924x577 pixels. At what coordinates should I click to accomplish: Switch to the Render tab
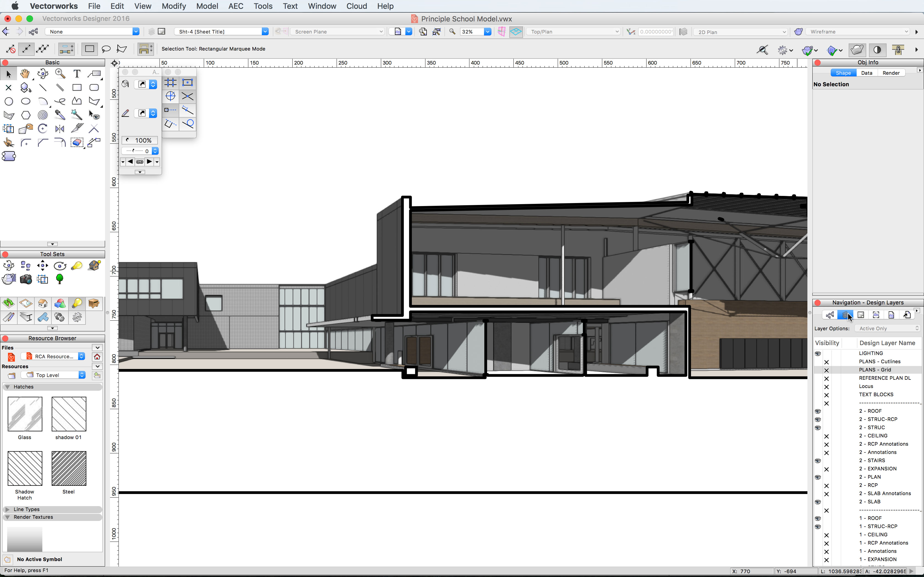(x=891, y=73)
